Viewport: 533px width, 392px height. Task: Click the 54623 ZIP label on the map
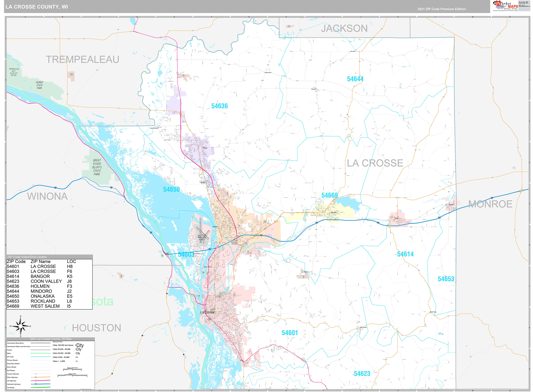[362, 374]
